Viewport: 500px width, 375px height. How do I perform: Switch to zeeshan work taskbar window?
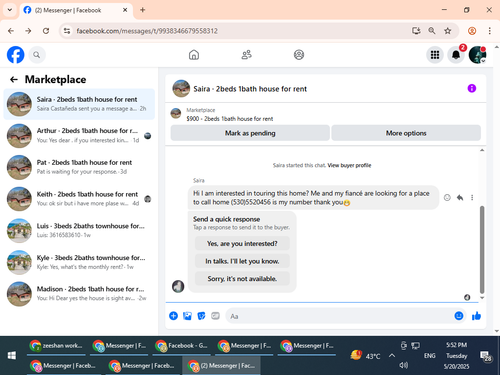tap(56, 346)
